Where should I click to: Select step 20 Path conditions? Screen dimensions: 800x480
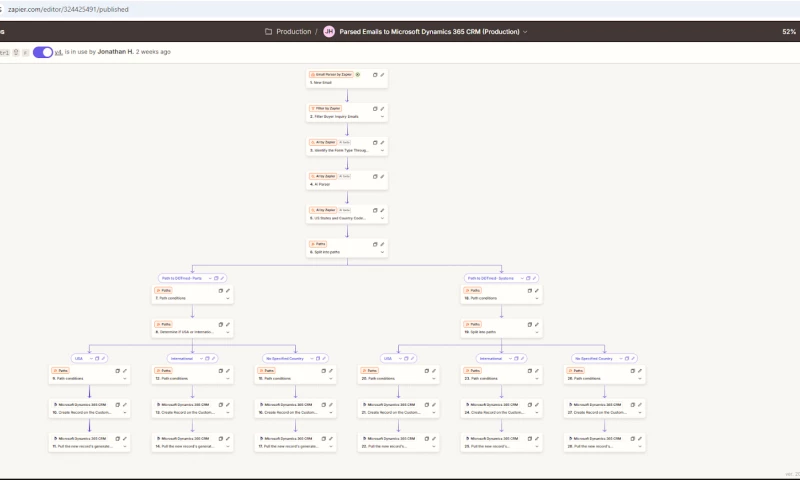point(398,375)
